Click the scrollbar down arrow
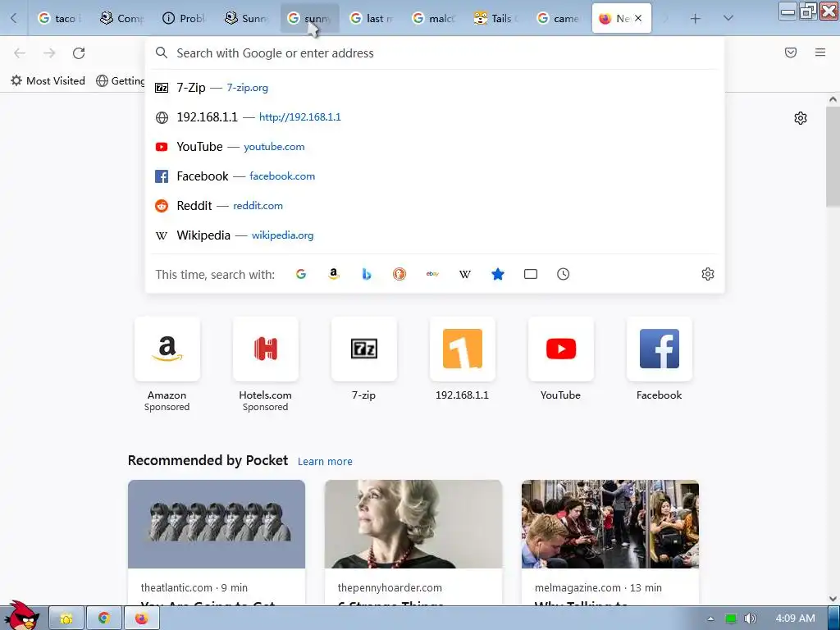 (x=833, y=598)
